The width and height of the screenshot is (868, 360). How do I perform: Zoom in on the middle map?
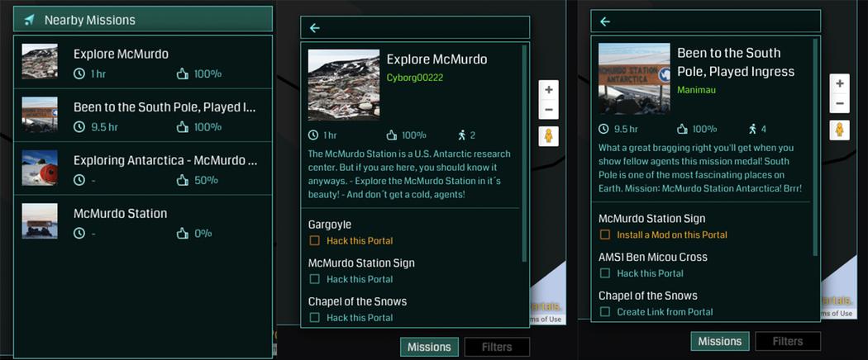point(549,89)
